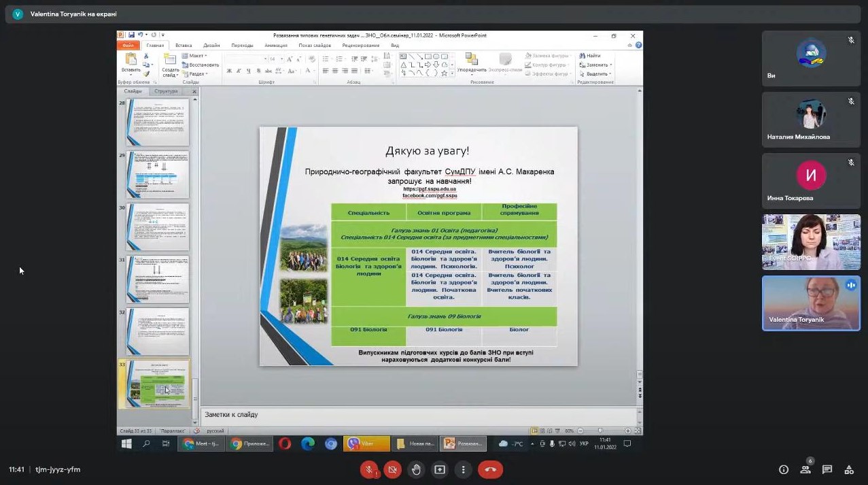Click the Заметки к слайду notes field
The height and width of the screenshot is (485, 868).
(x=421, y=414)
